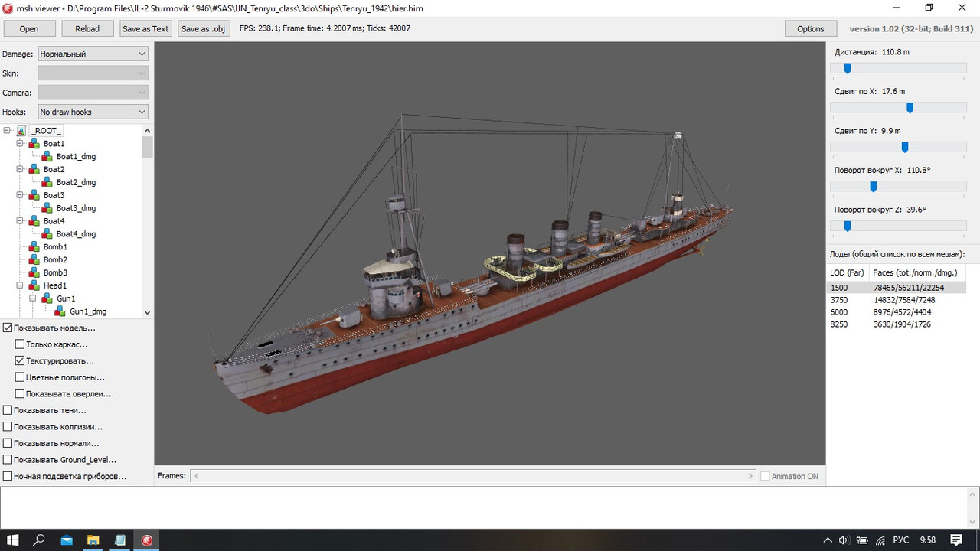Screen dimensions: 980x551
Task: Collapse the Head1 tree node
Action: tap(20, 285)
